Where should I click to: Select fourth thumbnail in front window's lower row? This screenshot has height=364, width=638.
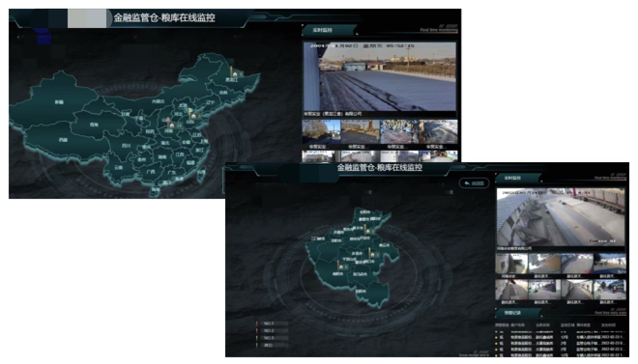610,290
